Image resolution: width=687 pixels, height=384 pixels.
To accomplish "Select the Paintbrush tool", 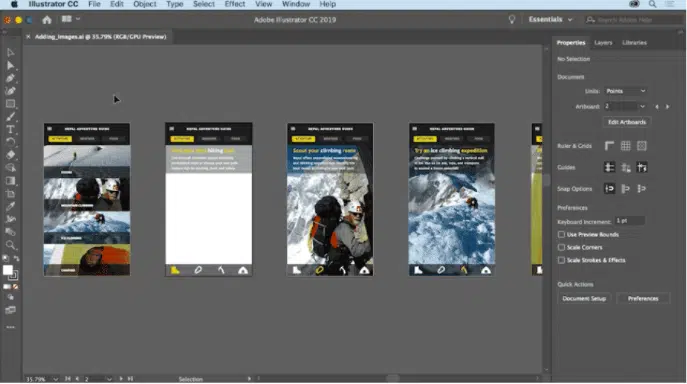I will (x=11, y=117).
